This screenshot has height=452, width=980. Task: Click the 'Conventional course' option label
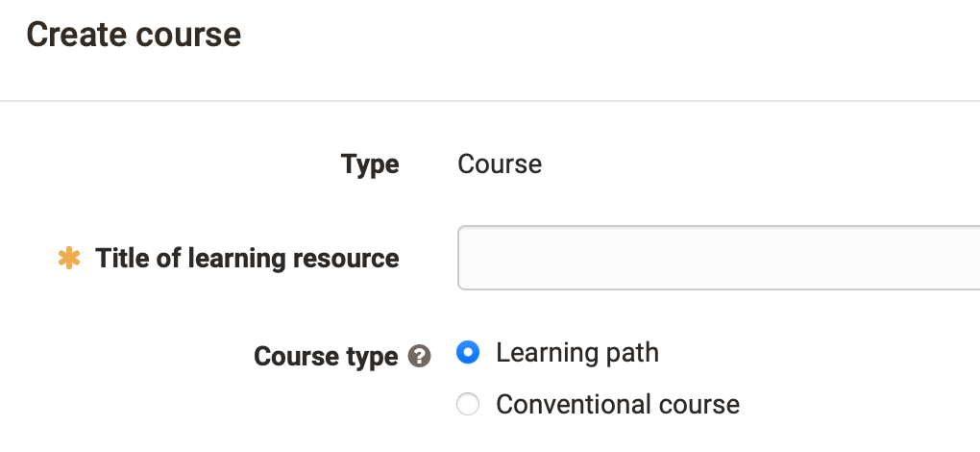pos(618,405)
